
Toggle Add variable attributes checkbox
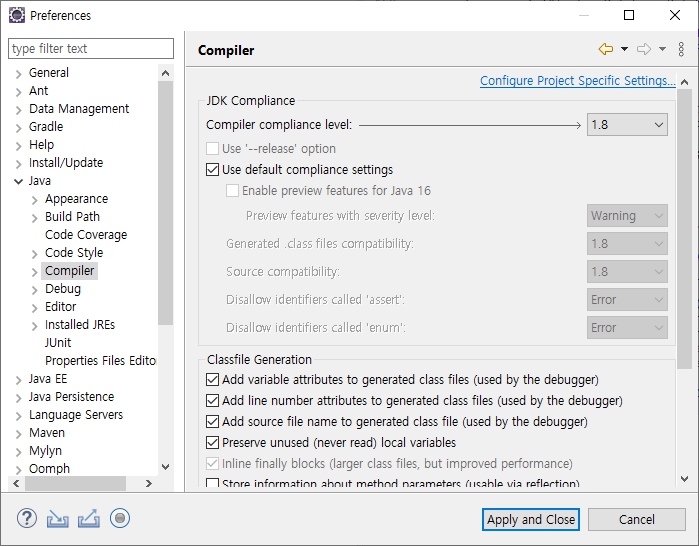click(x=213, y=380)
